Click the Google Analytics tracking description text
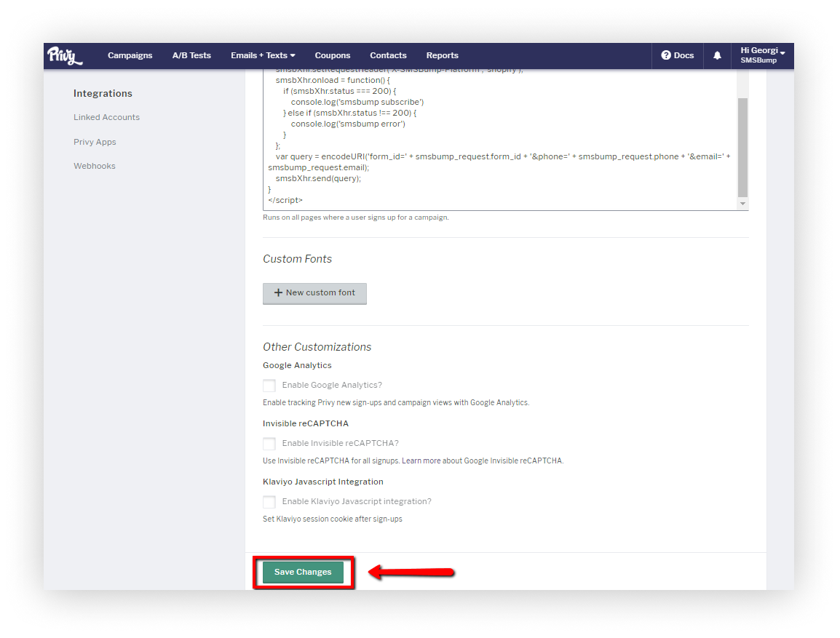 coord(396,402)
